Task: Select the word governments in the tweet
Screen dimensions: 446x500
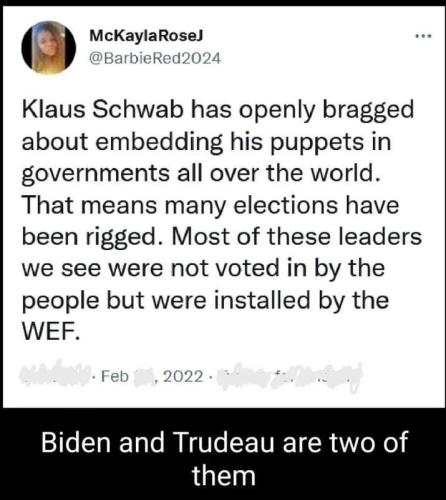Action: click(x=96, y=175)
